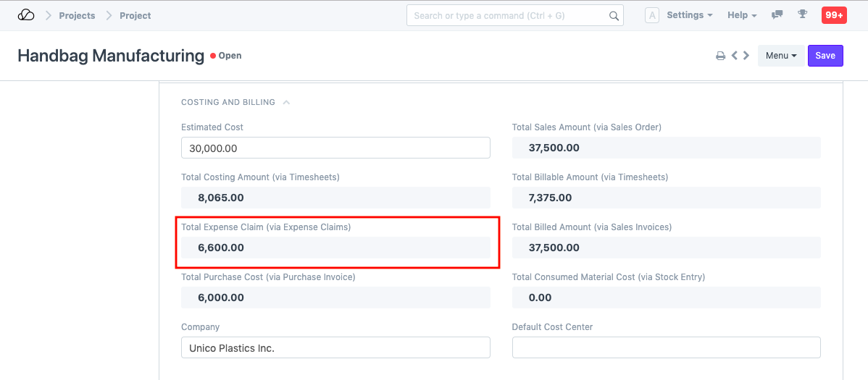Go to previous project record arrow
This screenshot has width=868, height=380.
[x=734, y=56]
